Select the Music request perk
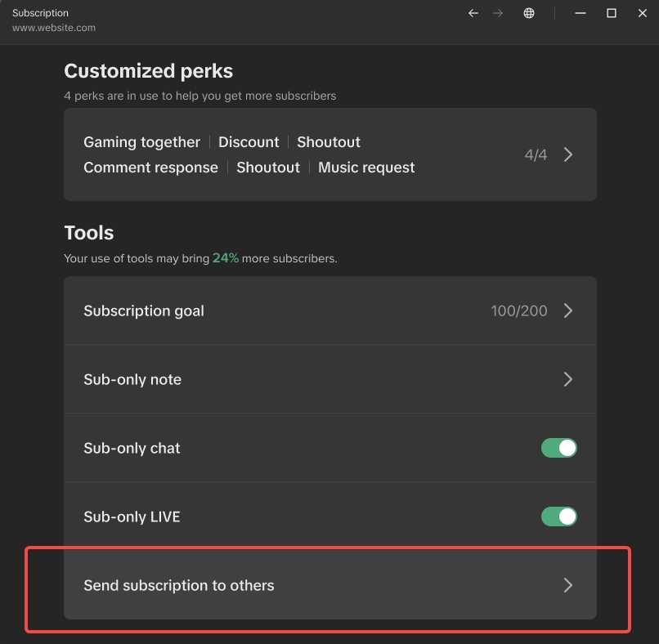 point(366,168)
